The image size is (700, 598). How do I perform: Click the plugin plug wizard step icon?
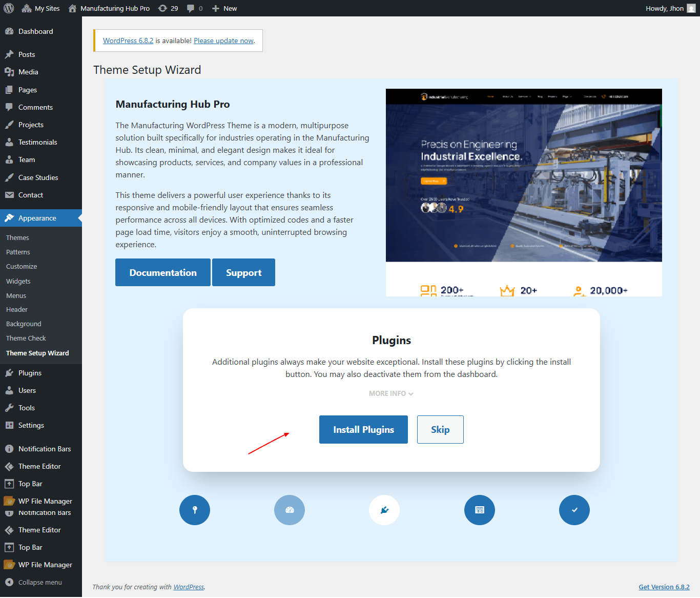point(384,510)
